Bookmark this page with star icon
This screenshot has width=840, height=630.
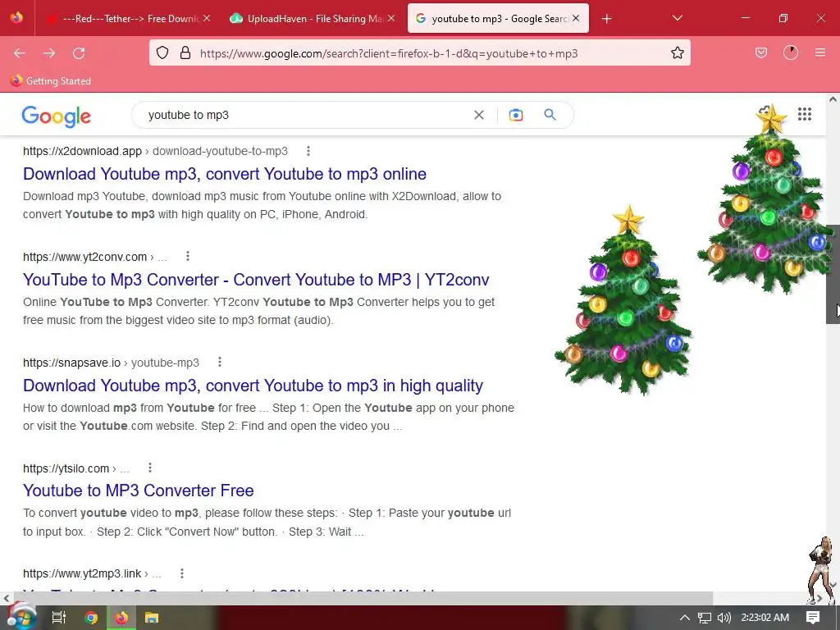(677, 53)
